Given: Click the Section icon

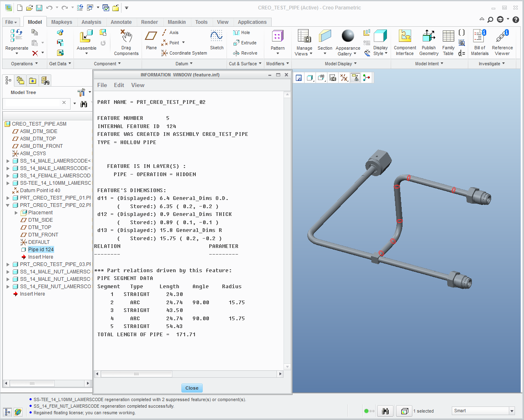Looking at the screenshot, I should (325, 36).
